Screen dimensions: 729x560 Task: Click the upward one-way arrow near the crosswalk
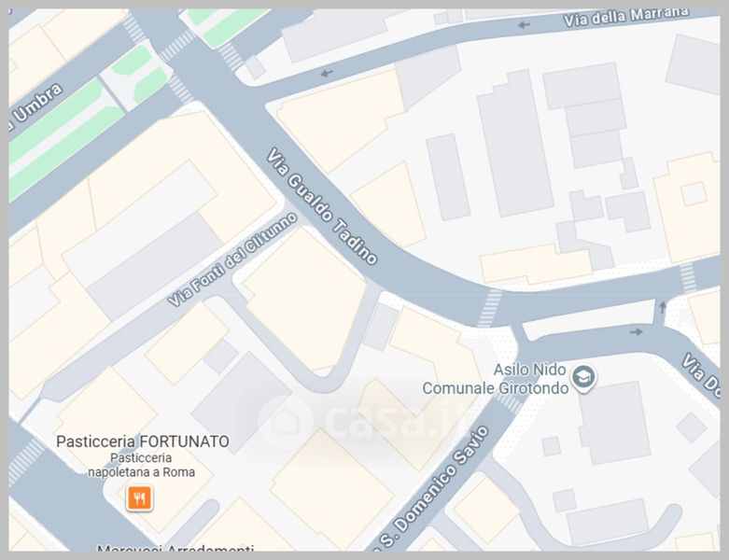(x=663, y=307)
